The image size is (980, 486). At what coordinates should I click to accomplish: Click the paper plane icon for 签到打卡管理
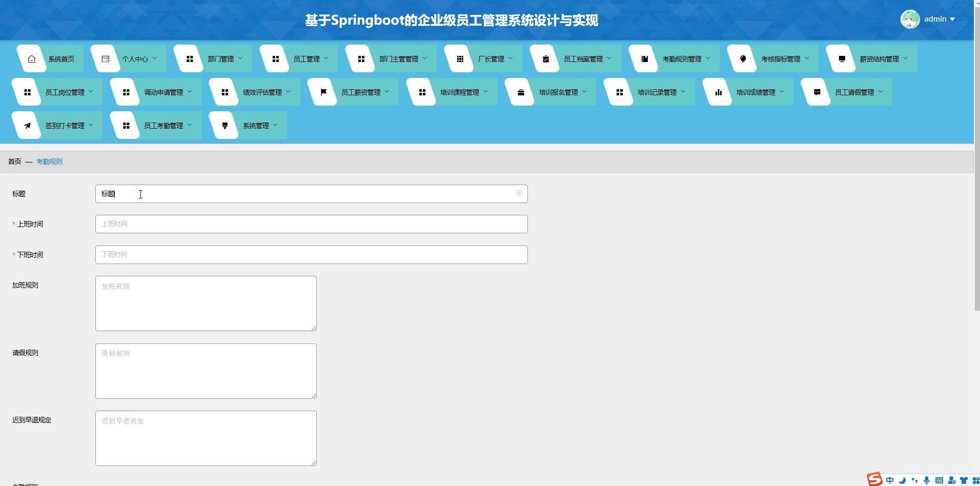coord(28,126)
